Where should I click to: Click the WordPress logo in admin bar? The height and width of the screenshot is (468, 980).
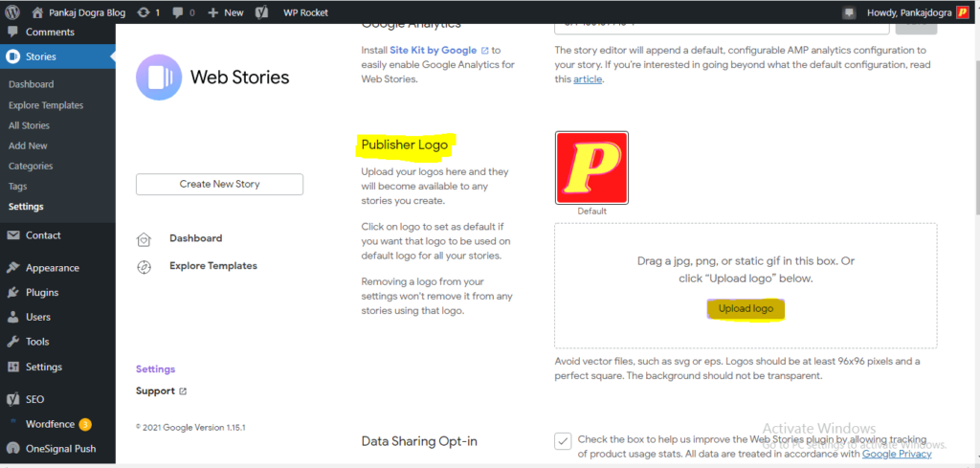pos(12,11)
